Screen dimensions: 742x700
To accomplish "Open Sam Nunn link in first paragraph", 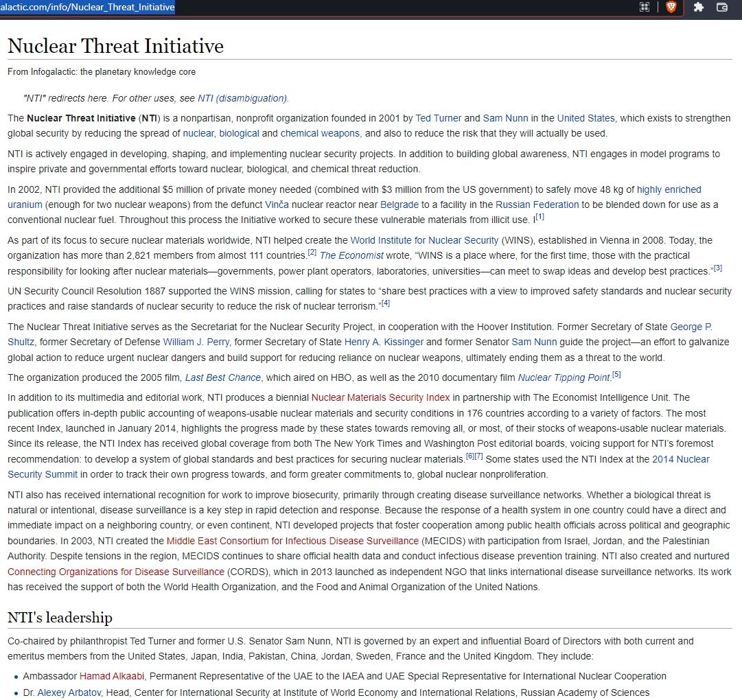I will (505, 118).
